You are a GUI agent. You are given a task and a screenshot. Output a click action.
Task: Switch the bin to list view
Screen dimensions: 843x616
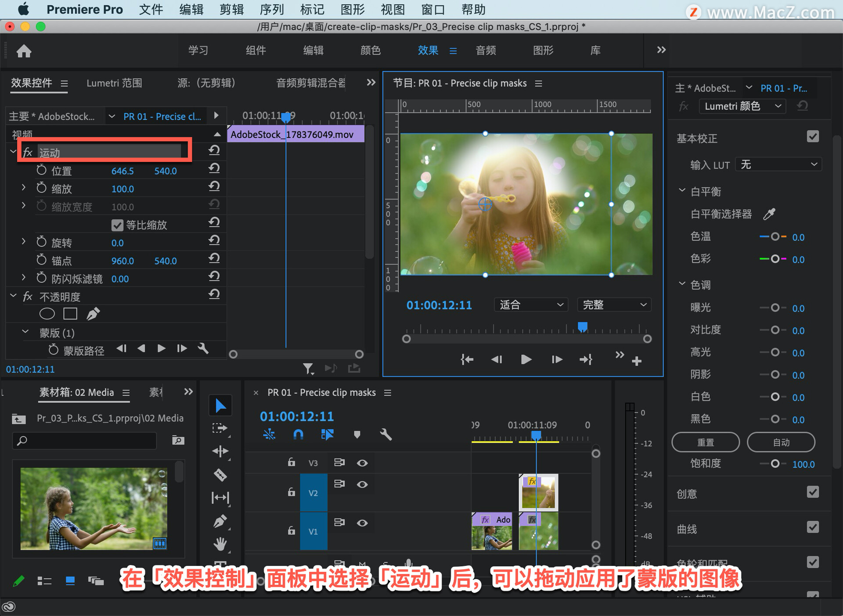[x=44, y=581]
